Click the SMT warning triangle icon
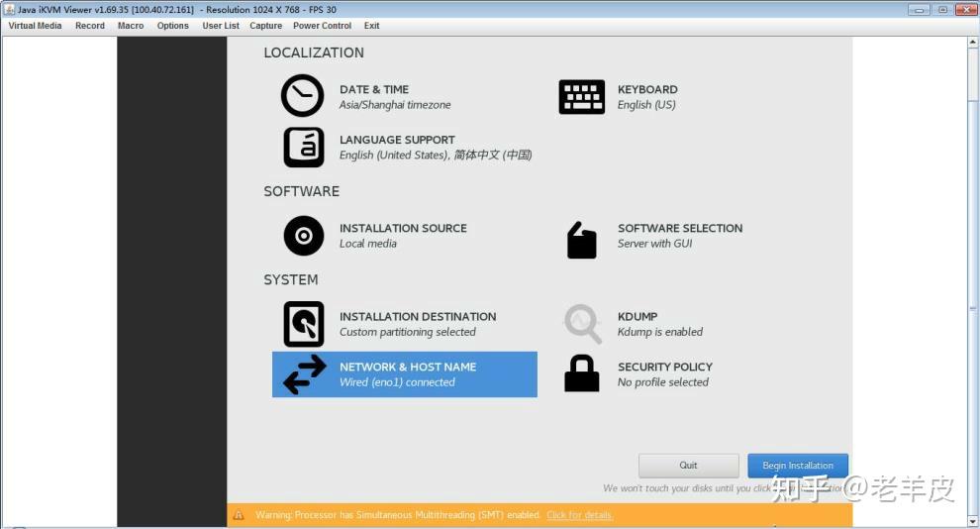The image size is (980, 529). pos(239,515)
